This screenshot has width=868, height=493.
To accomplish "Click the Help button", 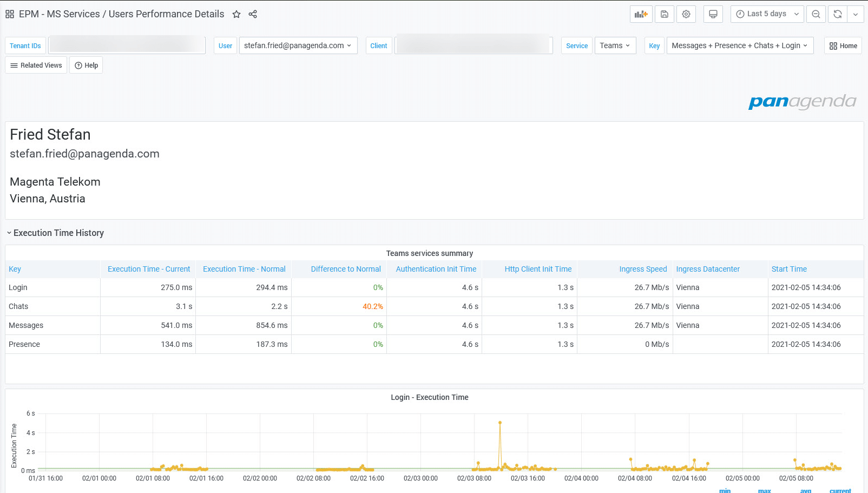I will click(87, 65).
